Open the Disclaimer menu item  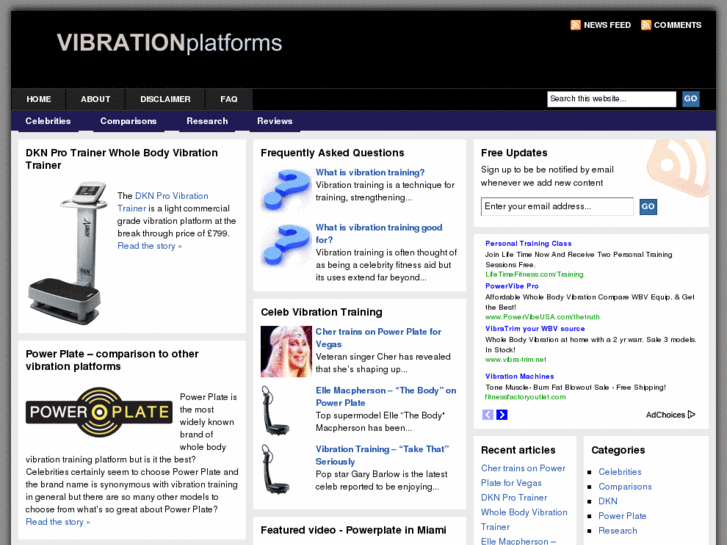(166, 99)
